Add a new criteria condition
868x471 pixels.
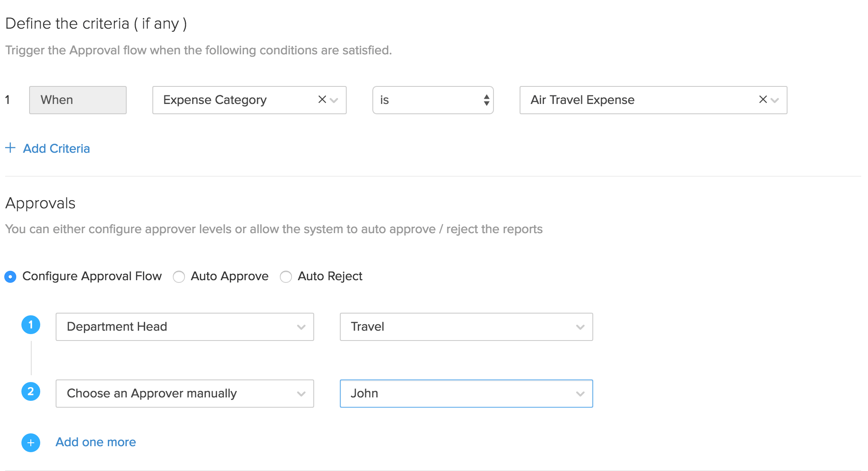(x=56, y=148)
